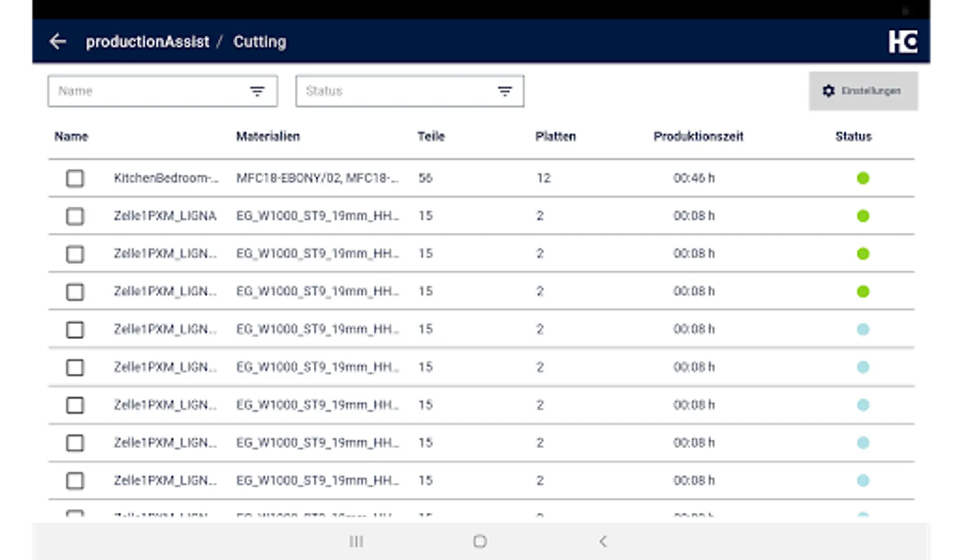Open the Einstellungen settings button

863,91
